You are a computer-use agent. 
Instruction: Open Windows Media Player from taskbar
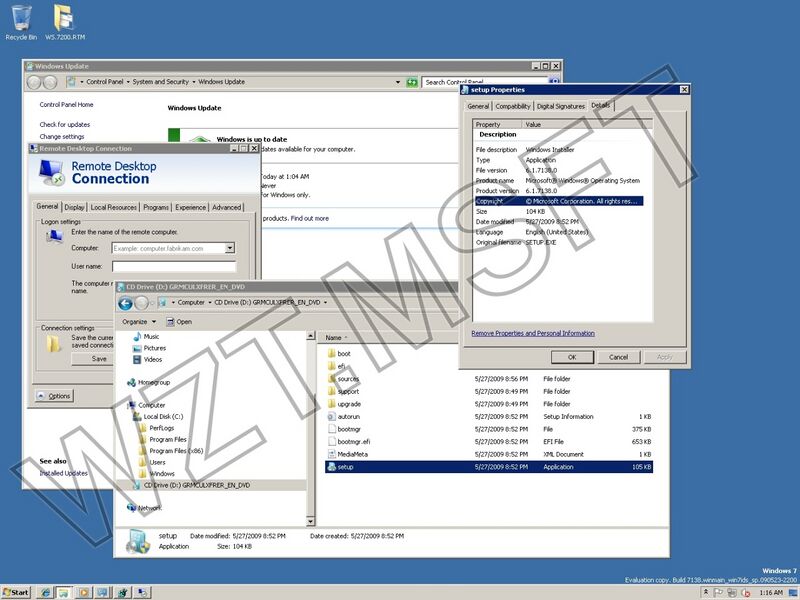pyautogui.click(x=84, y=592)
